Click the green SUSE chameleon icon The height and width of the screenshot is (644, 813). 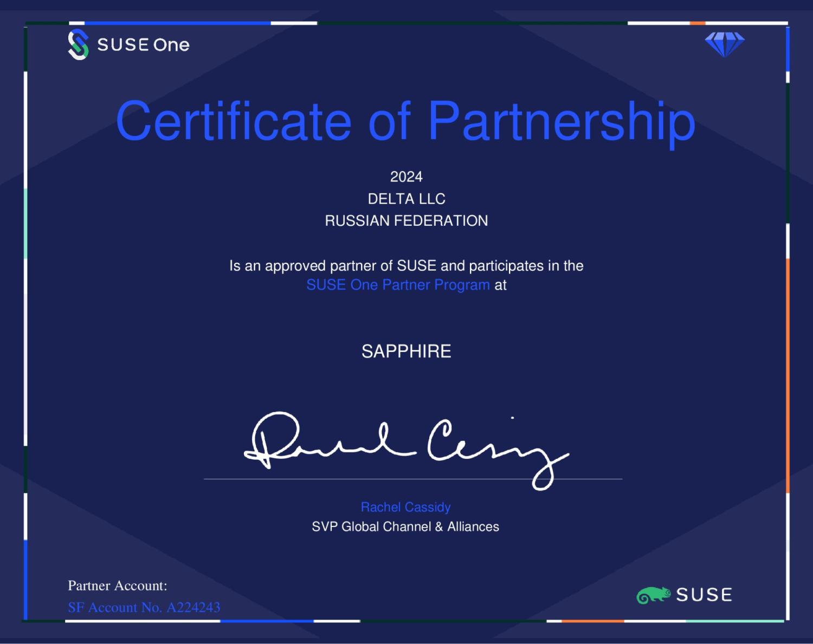pos(653,595)
